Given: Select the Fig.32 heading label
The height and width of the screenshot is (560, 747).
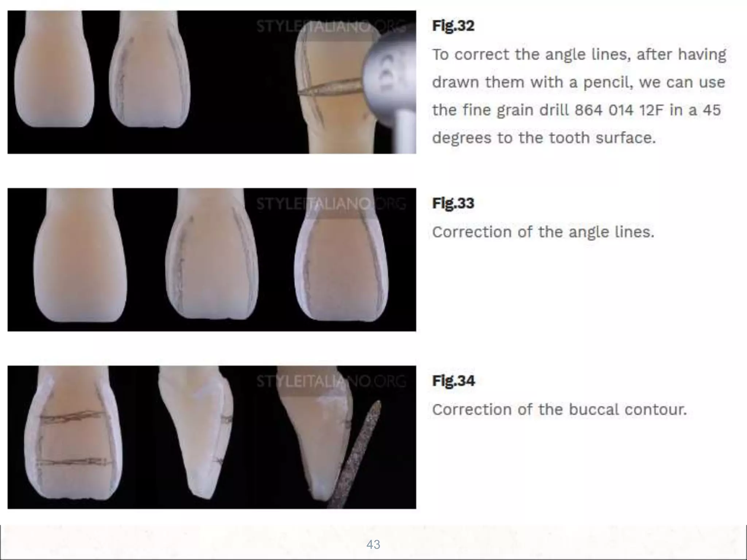Looking at the screenshot, I should pyautogui.click(x=453, y=26).
